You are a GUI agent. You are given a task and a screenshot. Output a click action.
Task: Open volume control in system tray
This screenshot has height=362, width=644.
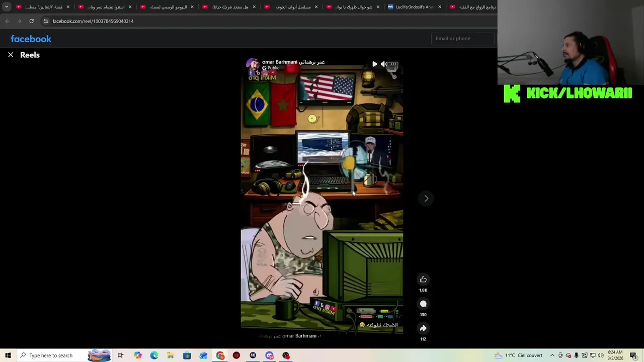tap(600, 355)
